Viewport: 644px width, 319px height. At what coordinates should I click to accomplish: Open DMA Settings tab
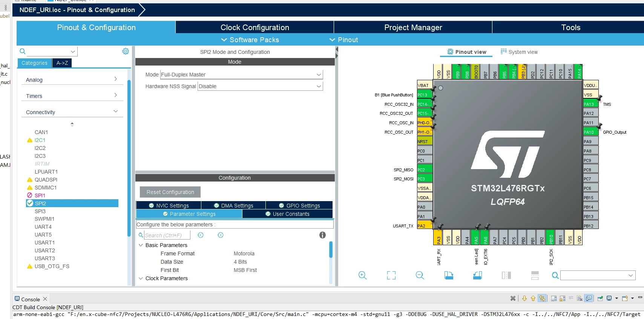click(233, 206)
